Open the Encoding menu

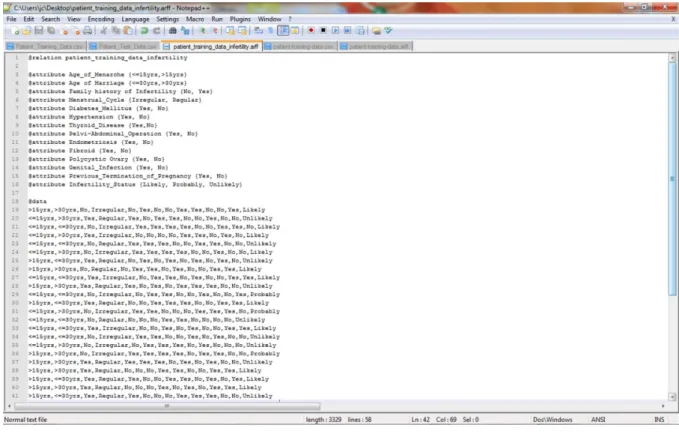click(x=101, y=19)
